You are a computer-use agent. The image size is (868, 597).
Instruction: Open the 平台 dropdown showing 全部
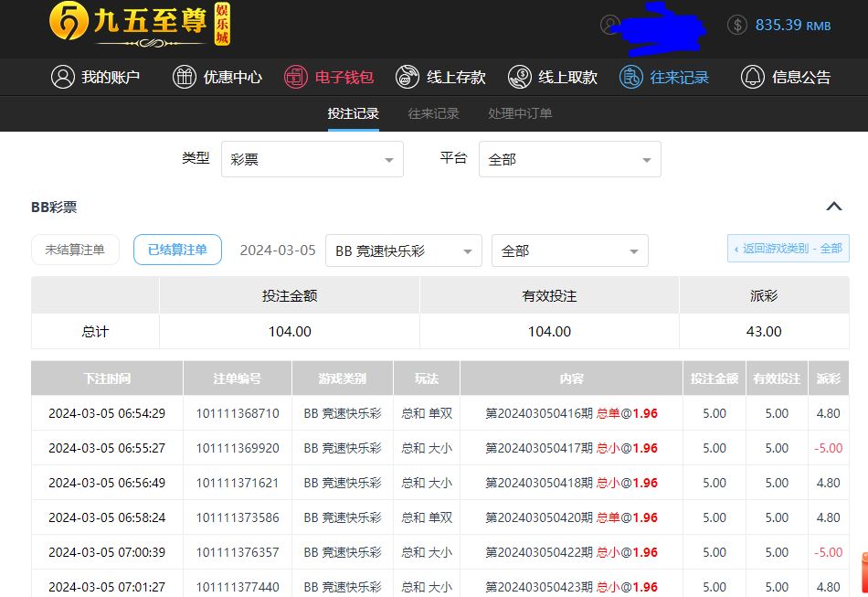(x=569, y=159)
